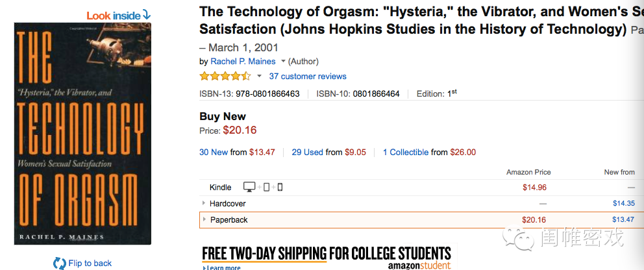Open the dropdown arrow beside Rachel P. Maines
644x270 pixels.
tap(283, 62)
